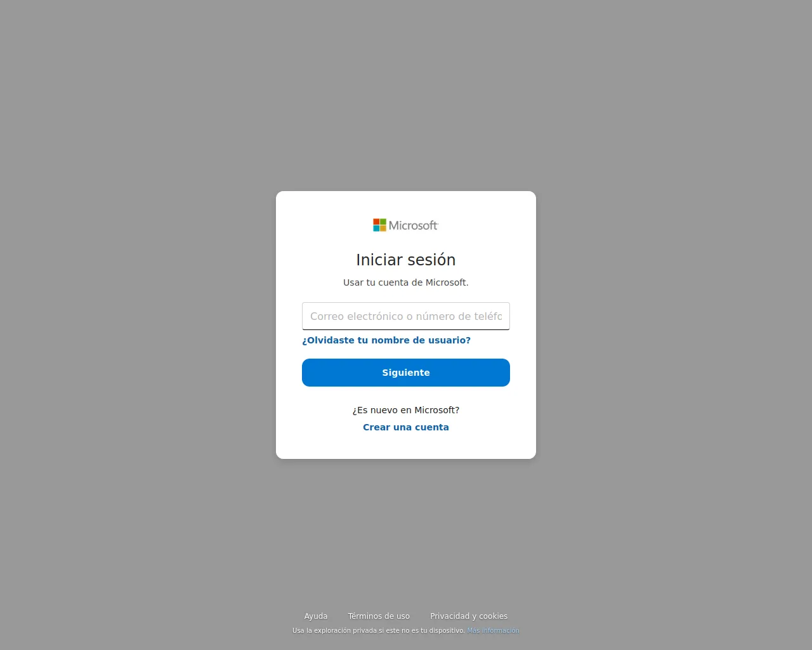The height and width of the screenshot is (650, 812).
Task: Click the Microsoft four-square logo icon
Action: tap(379, 225)
